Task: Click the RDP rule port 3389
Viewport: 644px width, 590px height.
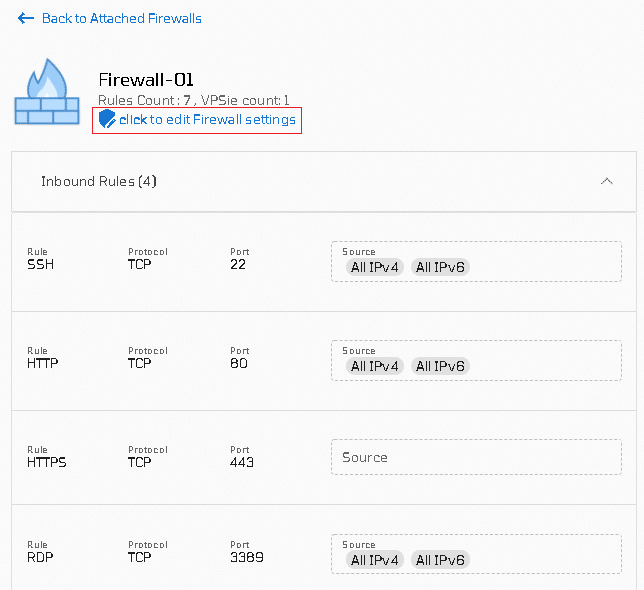Action: click(246, 557)
